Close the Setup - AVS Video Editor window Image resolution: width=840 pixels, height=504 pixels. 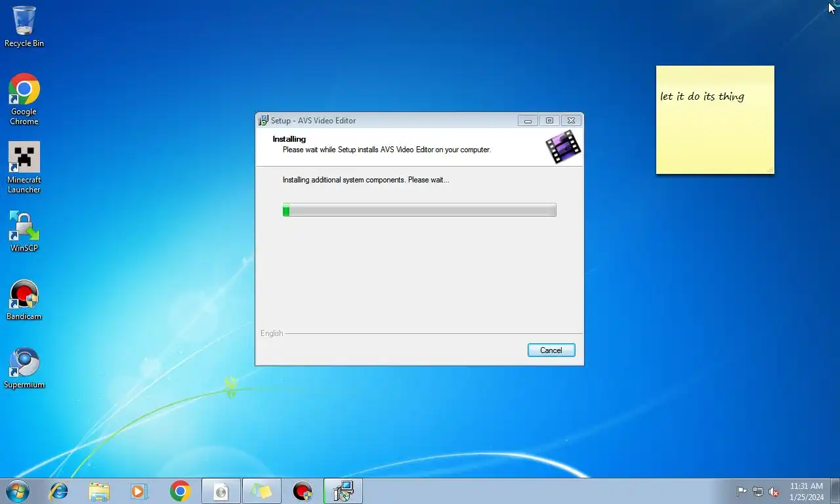pyautogui.click(x=571, y=121)
